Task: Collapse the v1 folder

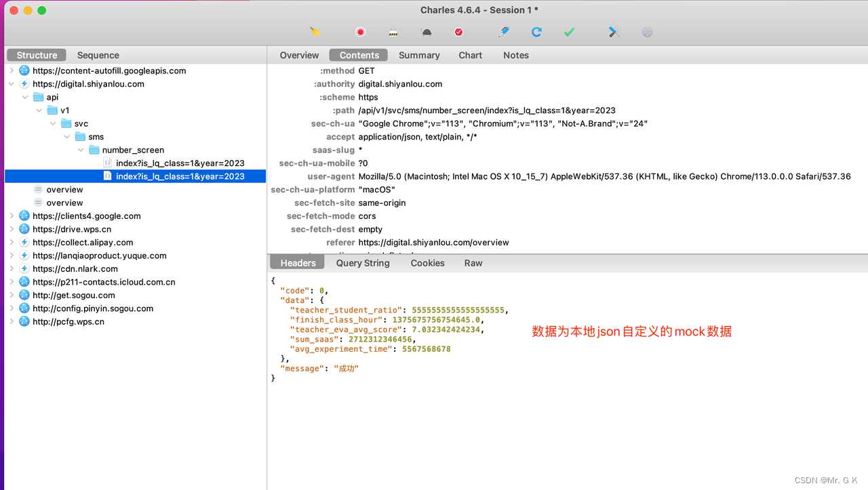Action: tap(39, 110)
